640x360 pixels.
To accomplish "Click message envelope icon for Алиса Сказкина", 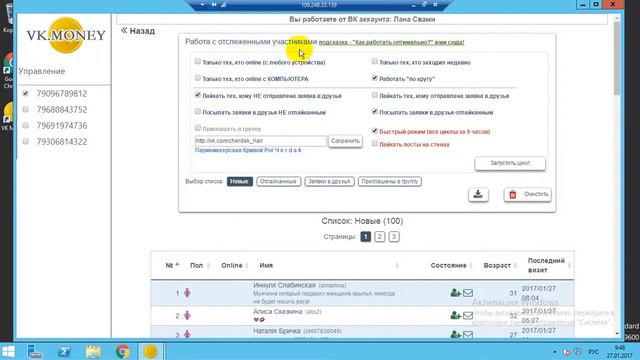I will (x=468, y=315).
